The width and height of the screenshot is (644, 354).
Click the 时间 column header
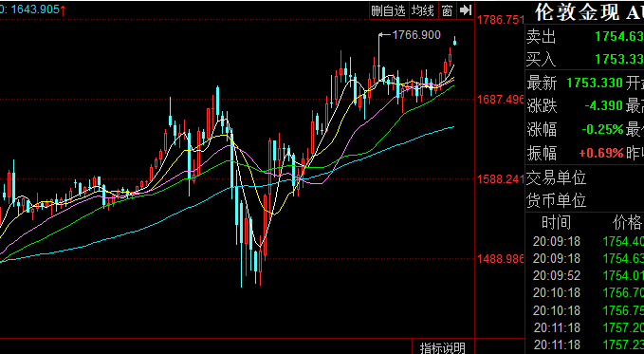[x=557, y=222]
